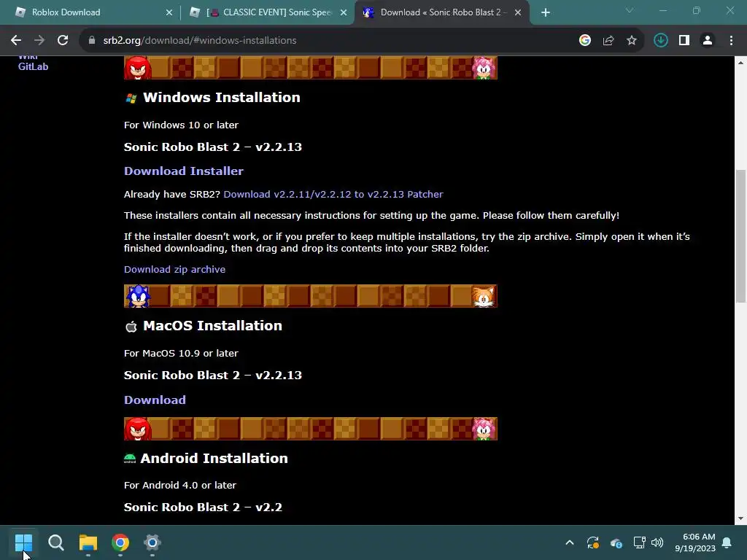Image resolution: width=747 pixels, height=560 pixels.
Task: Click the Android Installation heading
Action: (x=214, y=458)
